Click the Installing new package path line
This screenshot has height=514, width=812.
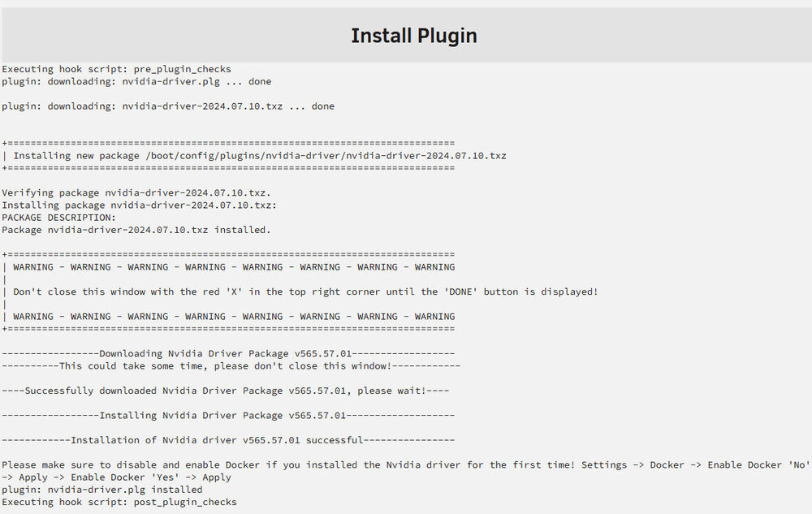254,156
